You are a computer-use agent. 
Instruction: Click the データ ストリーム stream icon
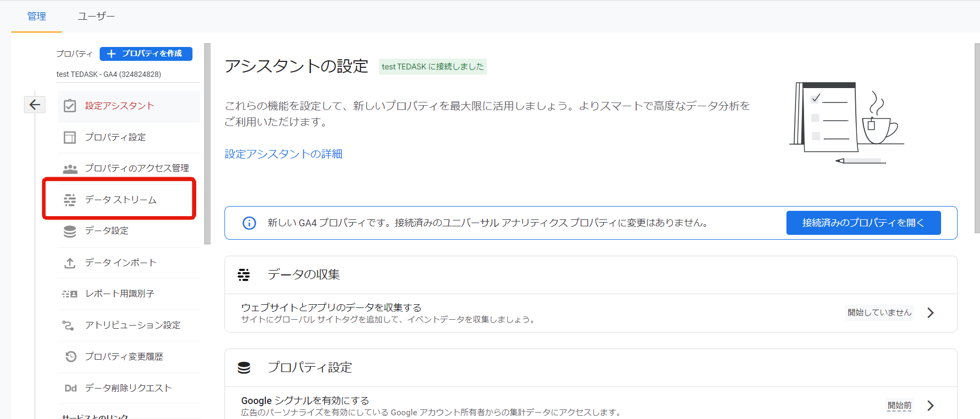70,200
